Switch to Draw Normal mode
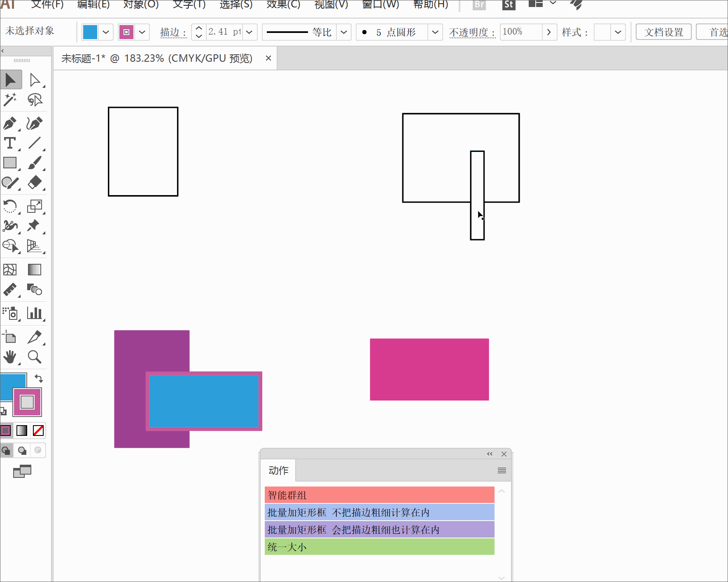This screenshot has height=582, width=728. point(6,450)
